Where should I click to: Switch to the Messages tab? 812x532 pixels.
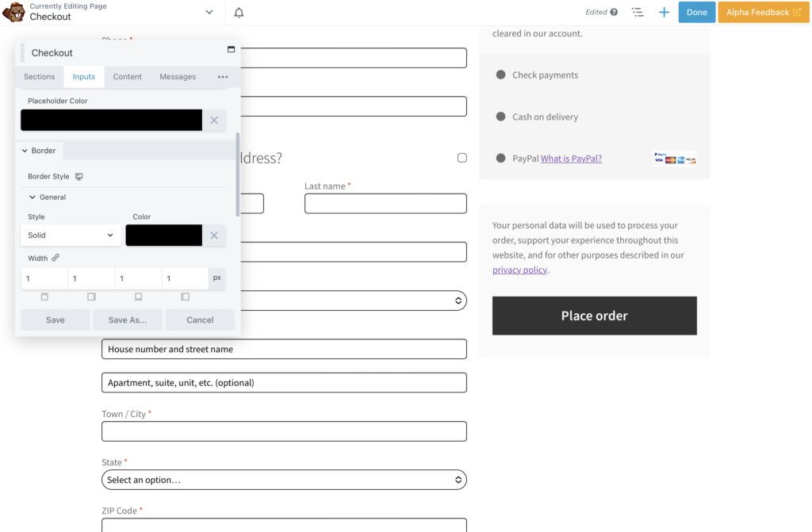[178, 77]
